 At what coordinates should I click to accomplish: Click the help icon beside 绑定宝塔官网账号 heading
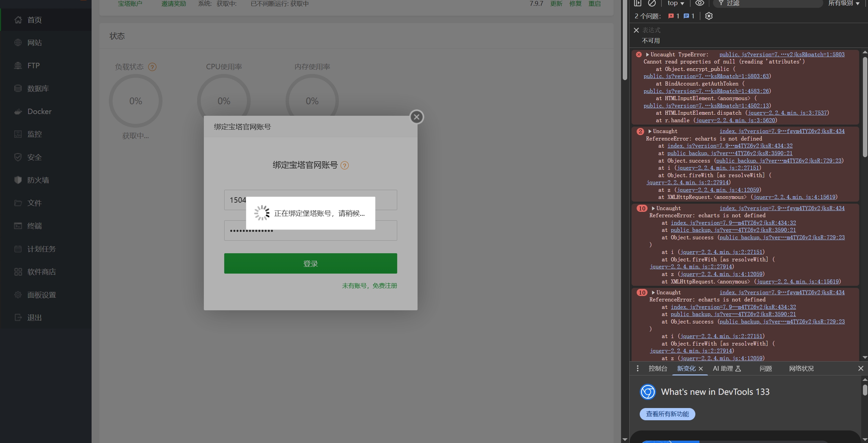point(345,165)
